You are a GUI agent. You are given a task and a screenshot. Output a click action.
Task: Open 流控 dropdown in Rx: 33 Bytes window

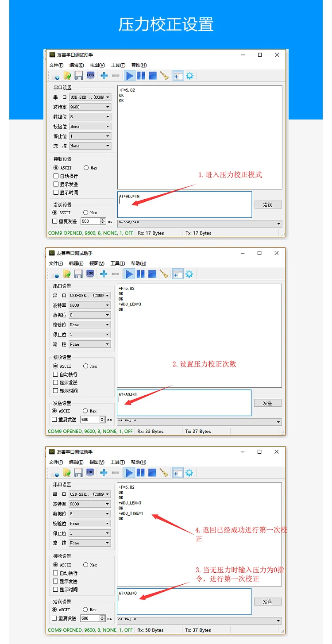pyautogui.click(x=90, y=344)
